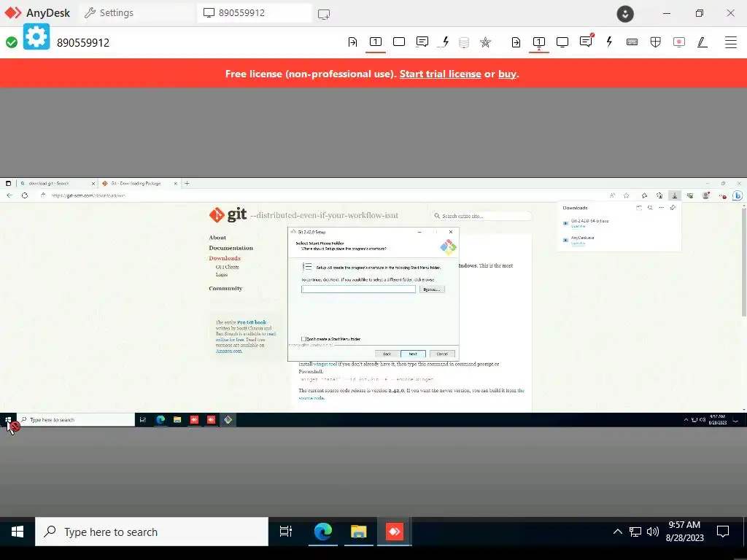The width and height of the screenshot is (747, 560).
Task: Click the blue gear remote session avatar
Action: coord(36,36)
